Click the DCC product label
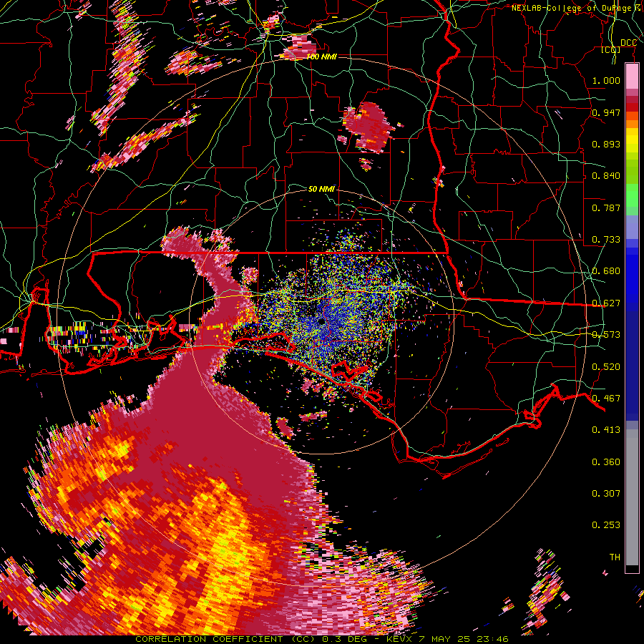 628,43
